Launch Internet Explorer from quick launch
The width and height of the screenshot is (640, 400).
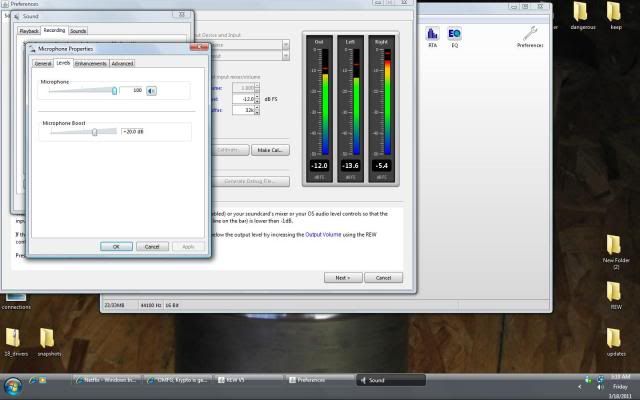(33, 380)
